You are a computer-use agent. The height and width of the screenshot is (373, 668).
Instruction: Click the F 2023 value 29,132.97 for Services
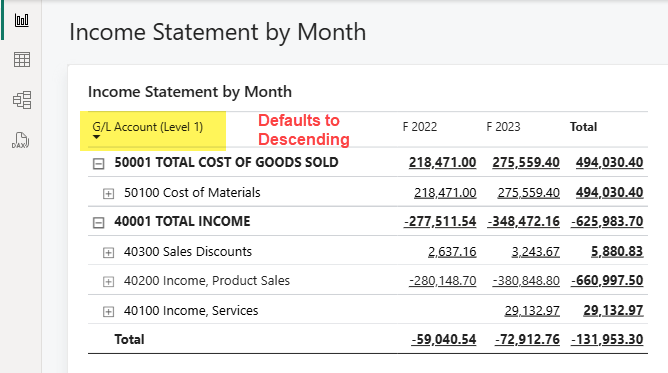[x=532, y=310]
